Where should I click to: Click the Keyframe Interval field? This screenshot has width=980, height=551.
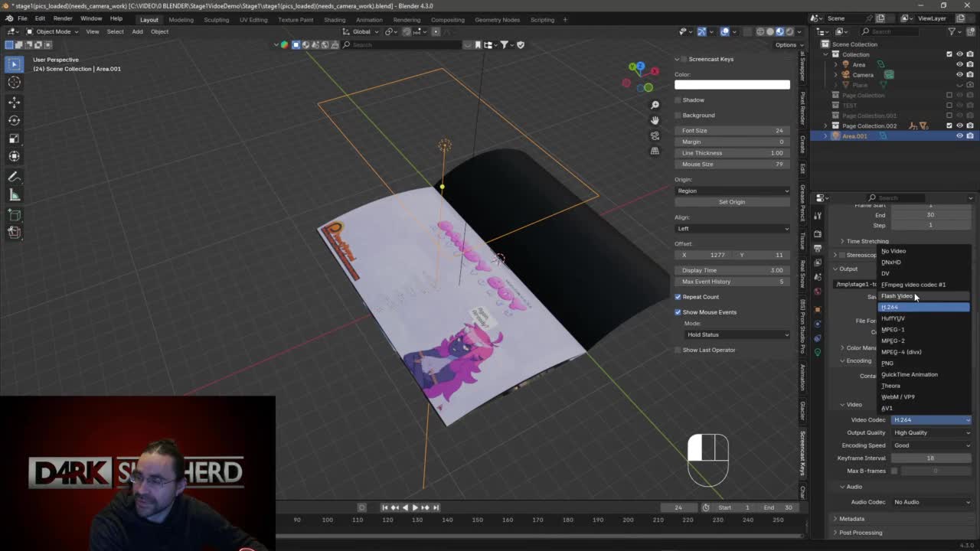pos(931,458)
